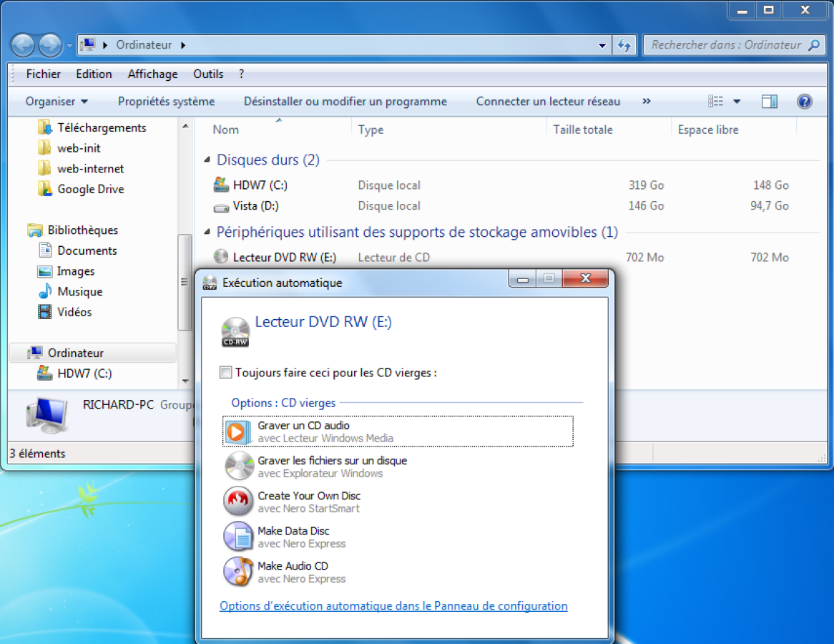Minimize the Exécution automatique dialog
834x644 pixels.
pyautogui.click(x=522, y=278)
